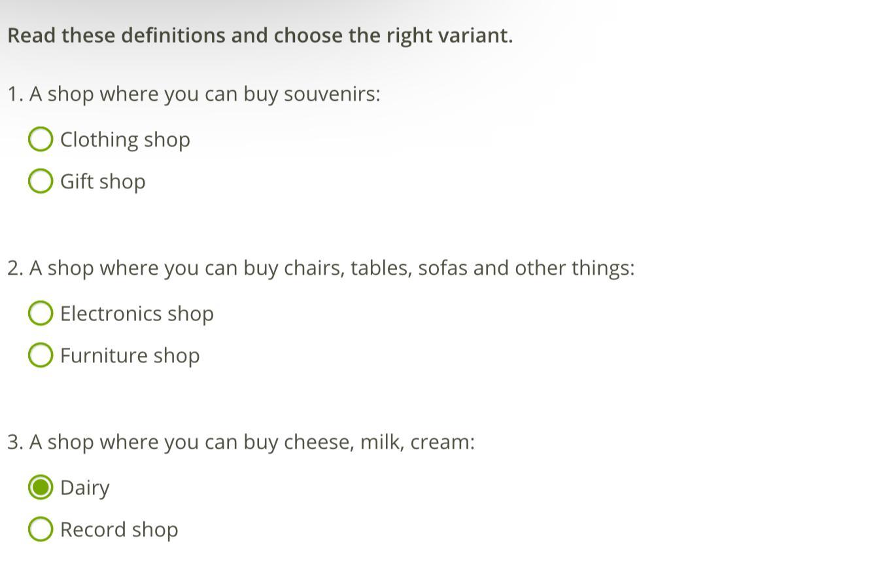Click question 2 text about chairs and tables

click(x=320, y=268)
